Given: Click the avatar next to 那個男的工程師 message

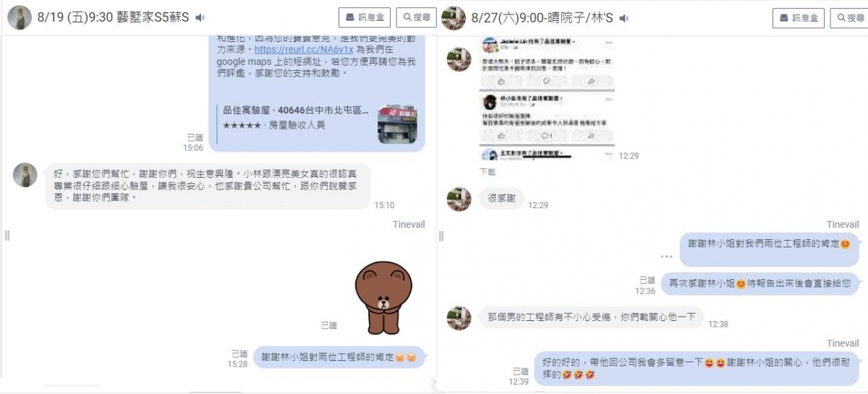Looking at the screenshot, I should pyautogui.click(x=459, y=318).
